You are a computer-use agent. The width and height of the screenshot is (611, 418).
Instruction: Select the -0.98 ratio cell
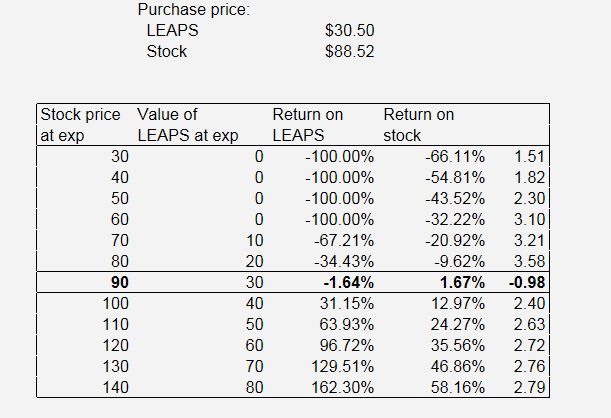(527, 281)
